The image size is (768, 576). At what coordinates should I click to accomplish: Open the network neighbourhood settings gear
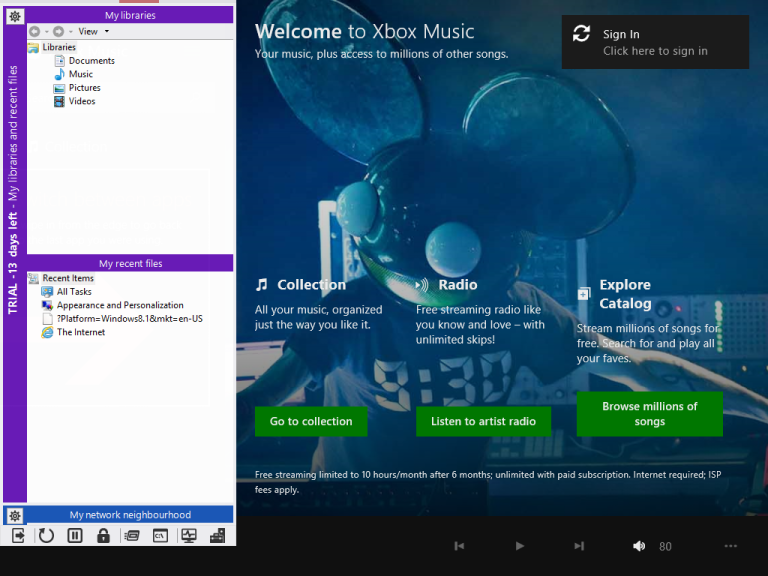point(15,515)
